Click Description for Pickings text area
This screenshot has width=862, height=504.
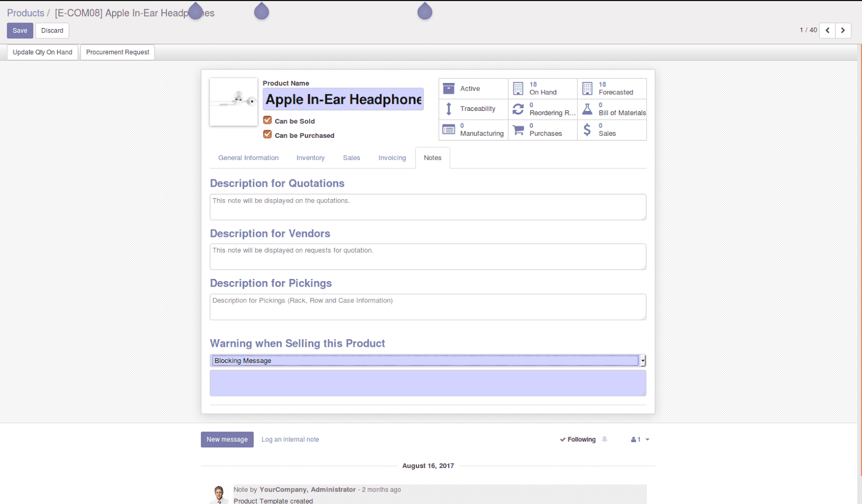(x=428, y=307)
